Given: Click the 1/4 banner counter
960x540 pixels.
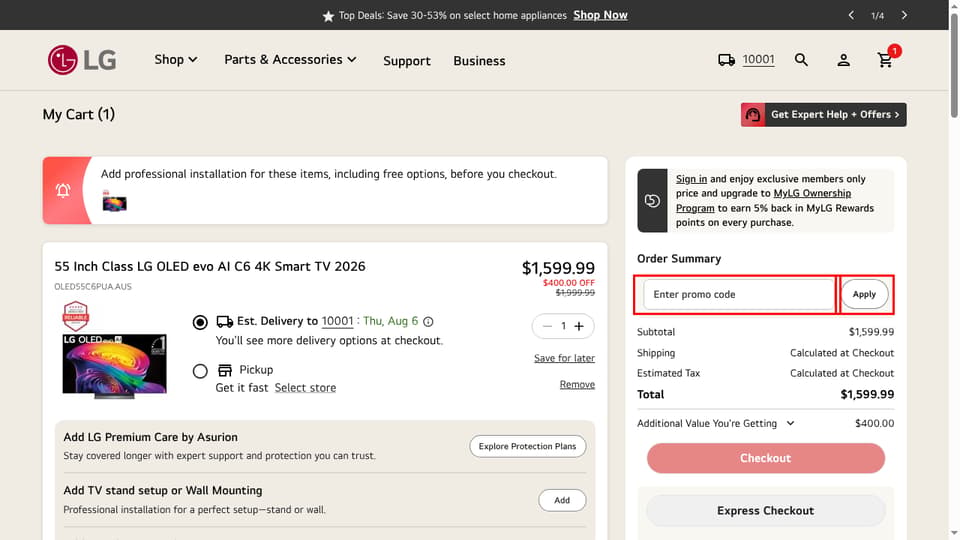Looking at the screenshot, I should pyautogui.click(x=877, y=15).
